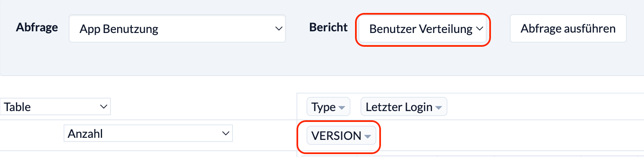Click the chevron of Benutzer Verteilung select

click(479, 29)
